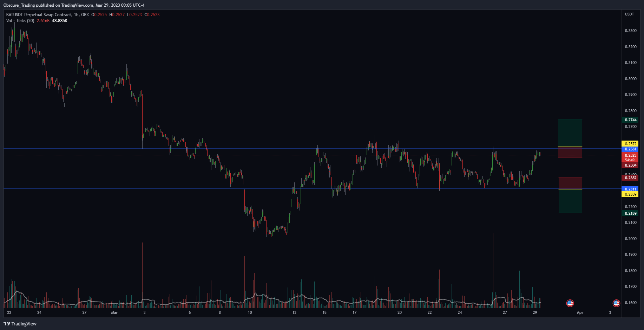Select the lower green short-position profit zone
The width and height of the screenshot is (644, 330).
(x=570, y=201)
